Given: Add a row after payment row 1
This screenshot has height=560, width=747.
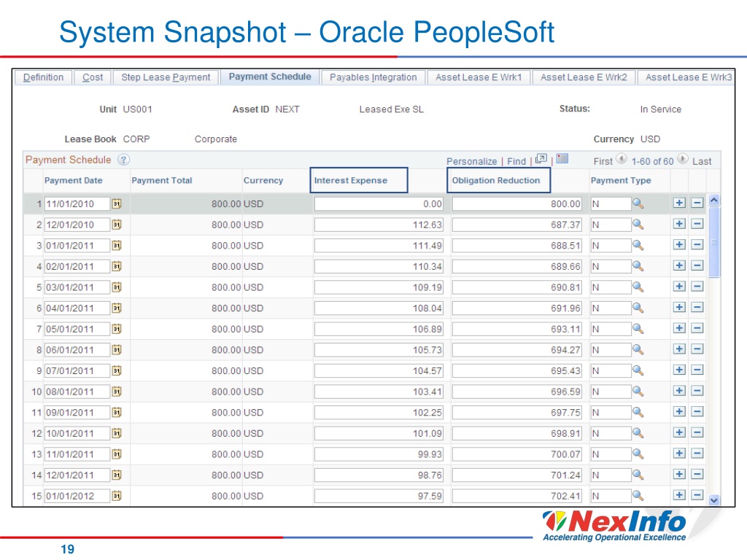Looking at the screenshot, I should tap(679, 203).
